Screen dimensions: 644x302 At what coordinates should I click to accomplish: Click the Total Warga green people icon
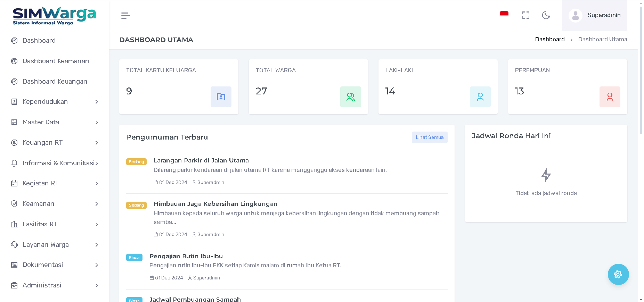tap(350, 97)
